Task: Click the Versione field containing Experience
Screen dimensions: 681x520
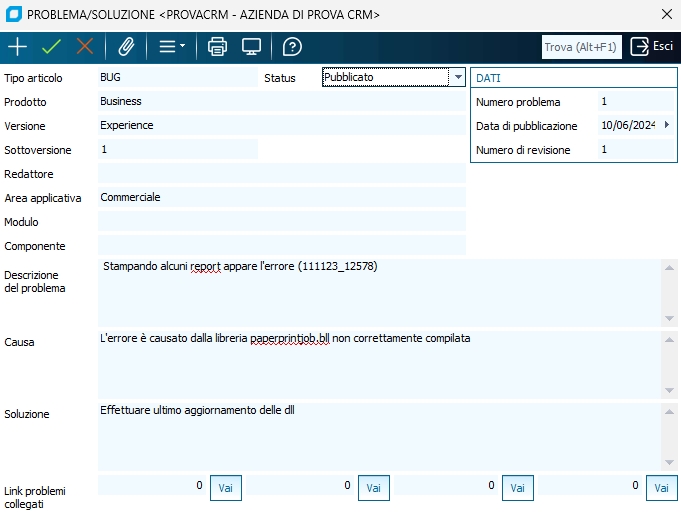Action: 282,125
